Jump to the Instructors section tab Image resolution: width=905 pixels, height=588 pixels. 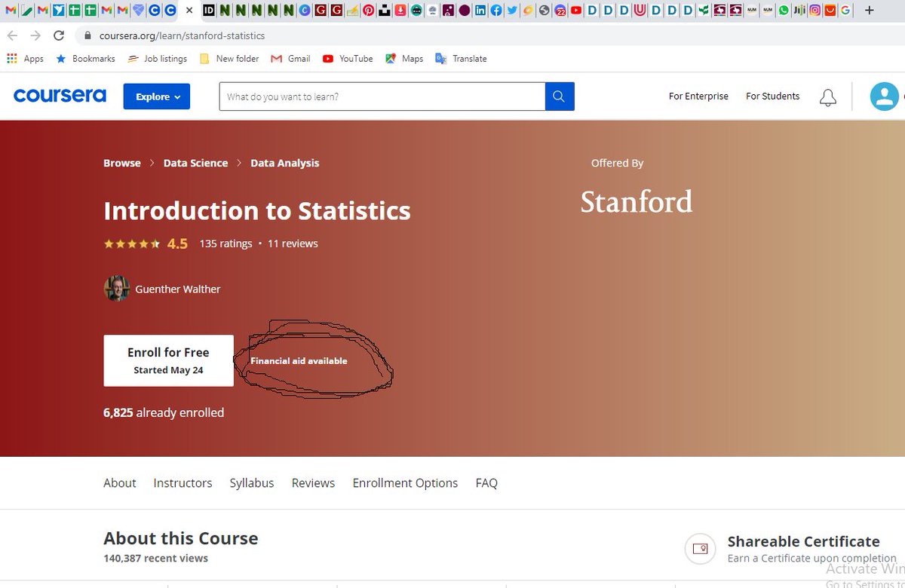(183, 482)
